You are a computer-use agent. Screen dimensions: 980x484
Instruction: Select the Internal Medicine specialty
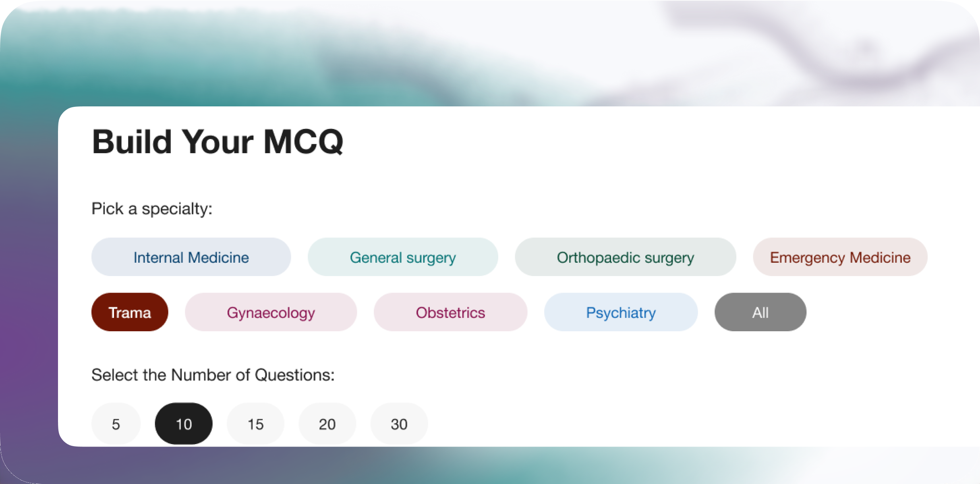[x=191, y=257]
